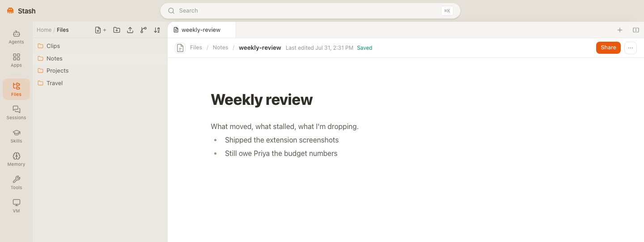Open the Memory section

(x=16, y=159)
